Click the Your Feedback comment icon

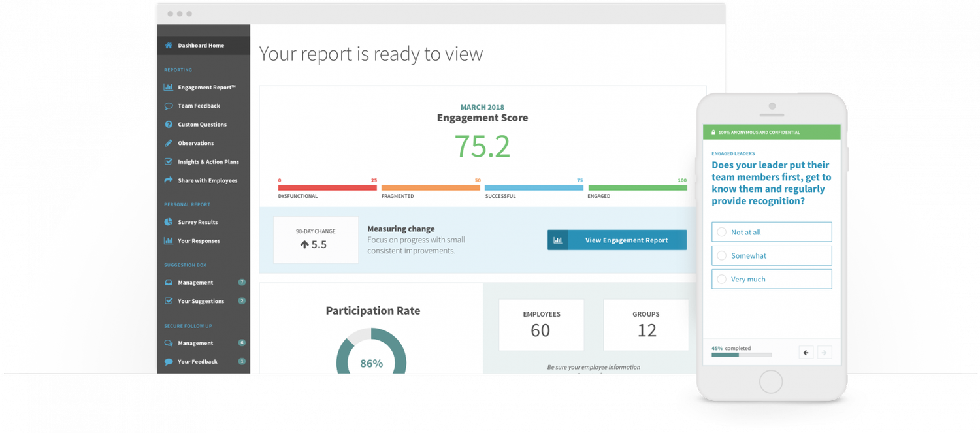coord(169,362)
